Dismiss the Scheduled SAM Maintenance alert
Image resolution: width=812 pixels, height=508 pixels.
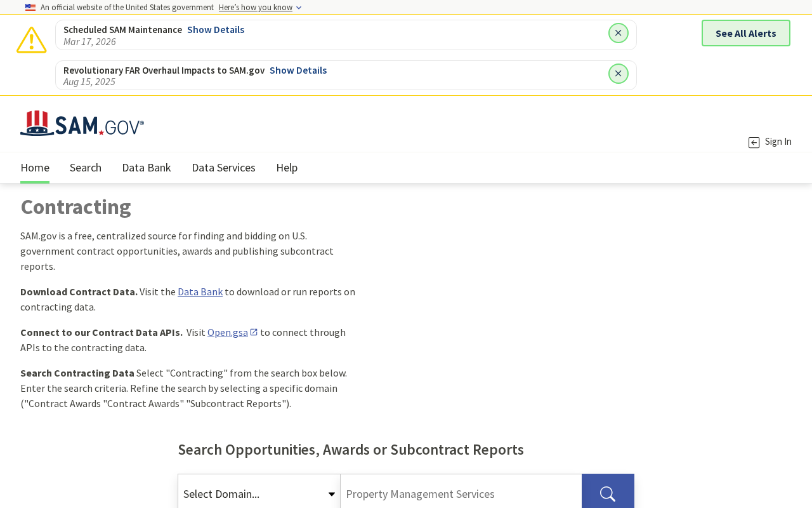click(618, 33)
